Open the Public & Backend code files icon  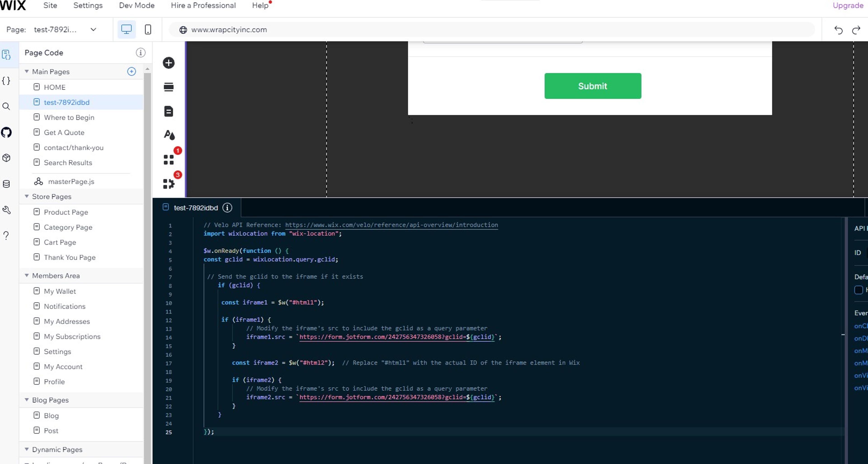click(x=6, y=81)
